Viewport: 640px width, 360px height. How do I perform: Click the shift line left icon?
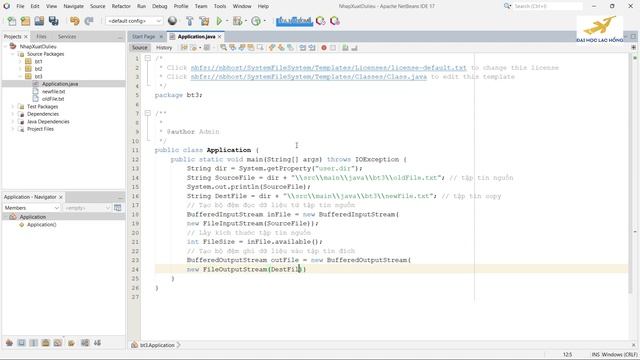pos(302,48)
